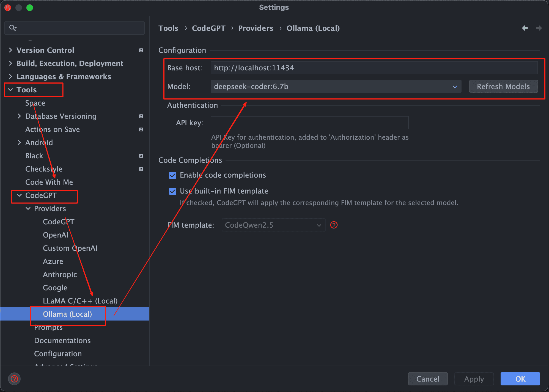Image resolution: width=549 pixels, height=392 pixels.
Task: Click the back navigation arrow
Action: (x=525, y=28)
